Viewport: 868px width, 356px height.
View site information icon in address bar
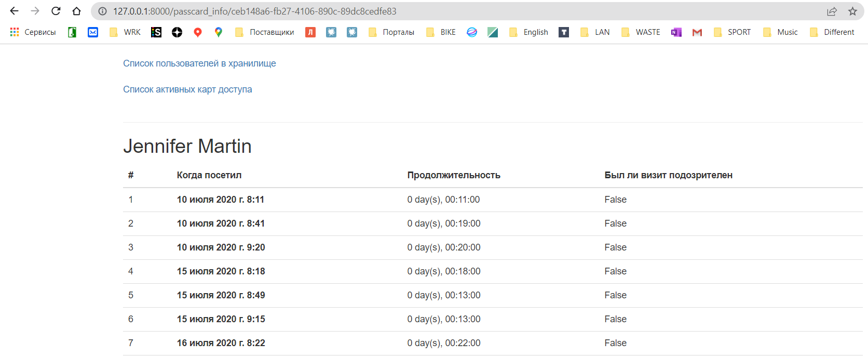click(x=103, y=11)
